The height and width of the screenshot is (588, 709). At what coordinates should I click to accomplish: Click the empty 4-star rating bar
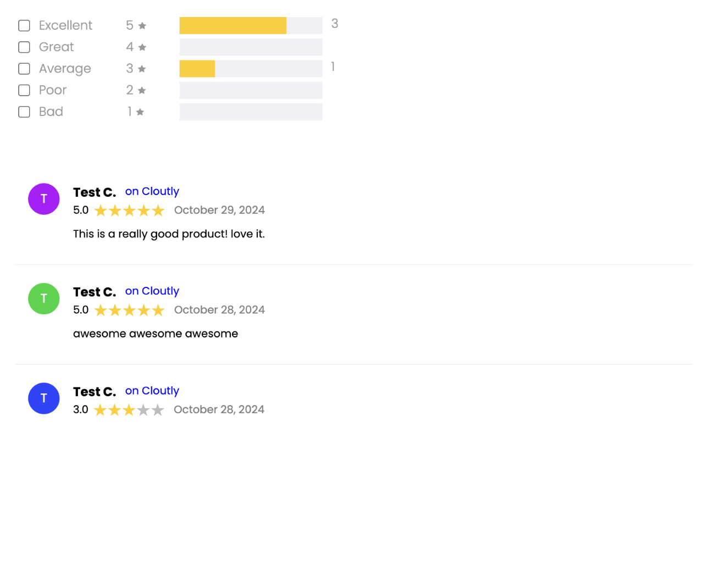tap(251, 47)
